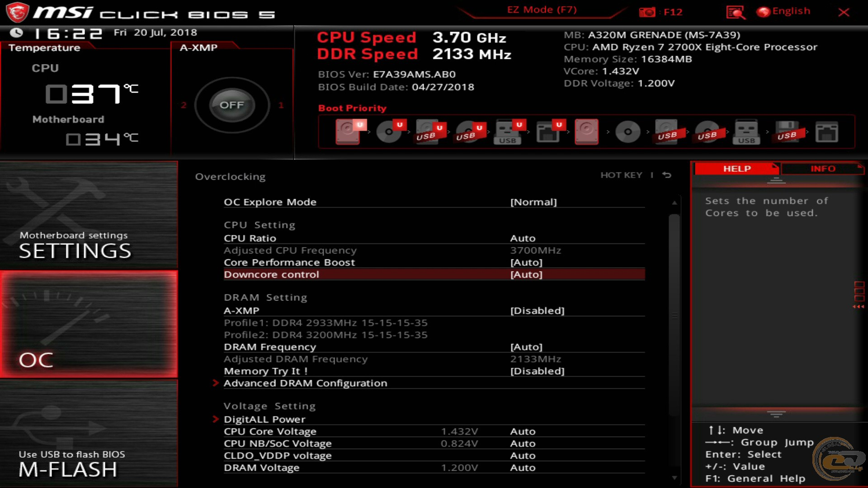868x488 pixels.
Task: Expand Advanced DRAM Configuration submenu
Action: pyautogui.click(x=305, y=383)
